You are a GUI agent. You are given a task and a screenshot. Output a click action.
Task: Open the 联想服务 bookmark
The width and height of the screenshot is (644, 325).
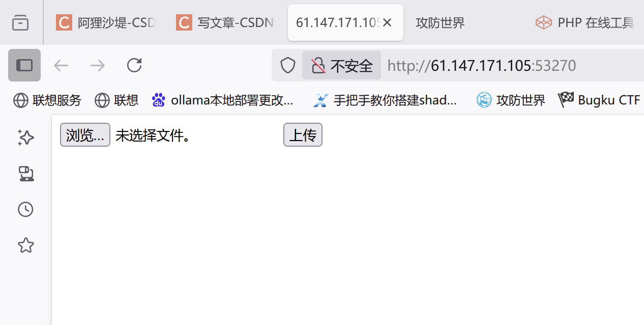(x=47, y=100)
